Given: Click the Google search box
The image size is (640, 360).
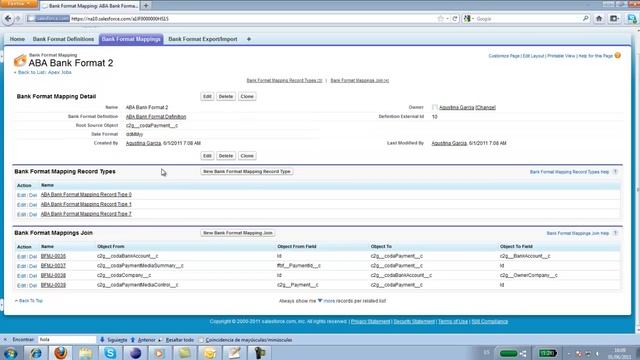Looking at the screenshot, I should 527,19.
